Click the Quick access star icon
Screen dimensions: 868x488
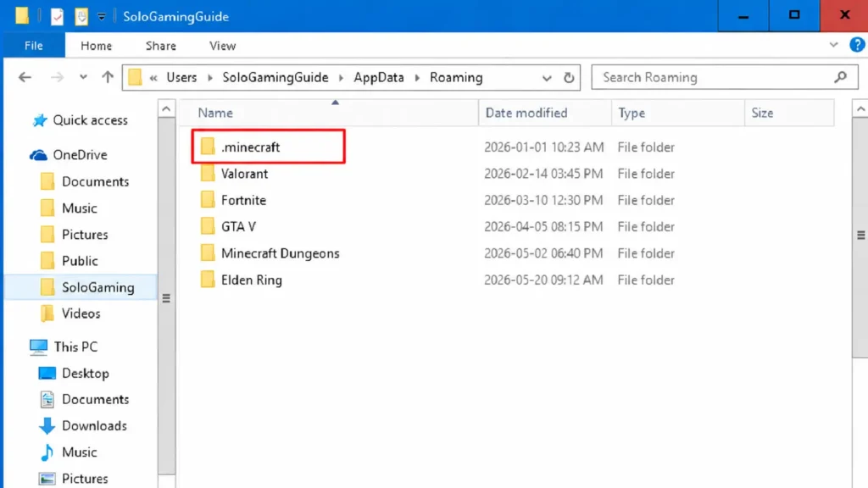coord(40,120)
